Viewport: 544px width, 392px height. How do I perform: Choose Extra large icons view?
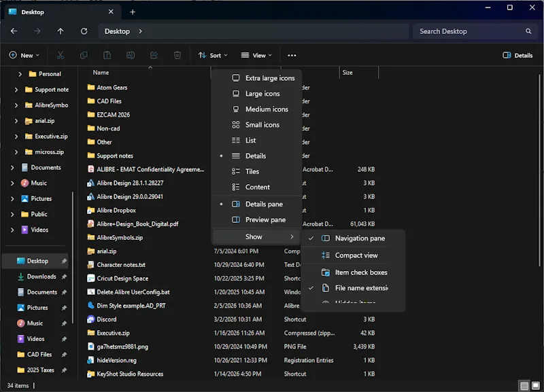click(x=257, y=78)
